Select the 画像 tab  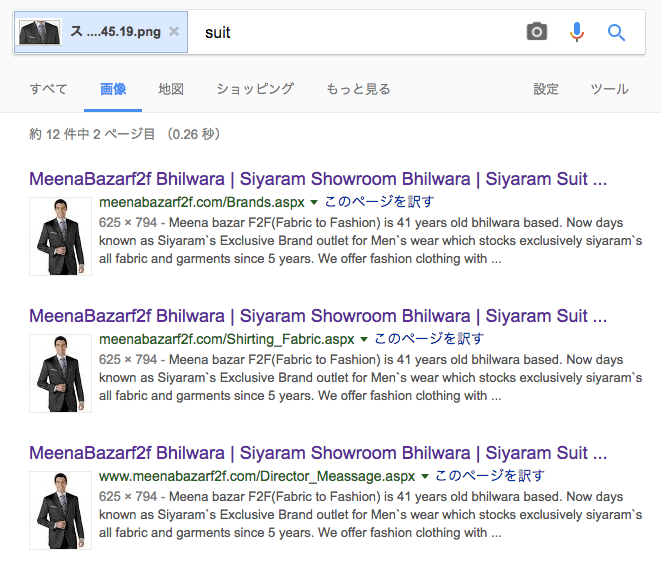(x=113, y=89)
